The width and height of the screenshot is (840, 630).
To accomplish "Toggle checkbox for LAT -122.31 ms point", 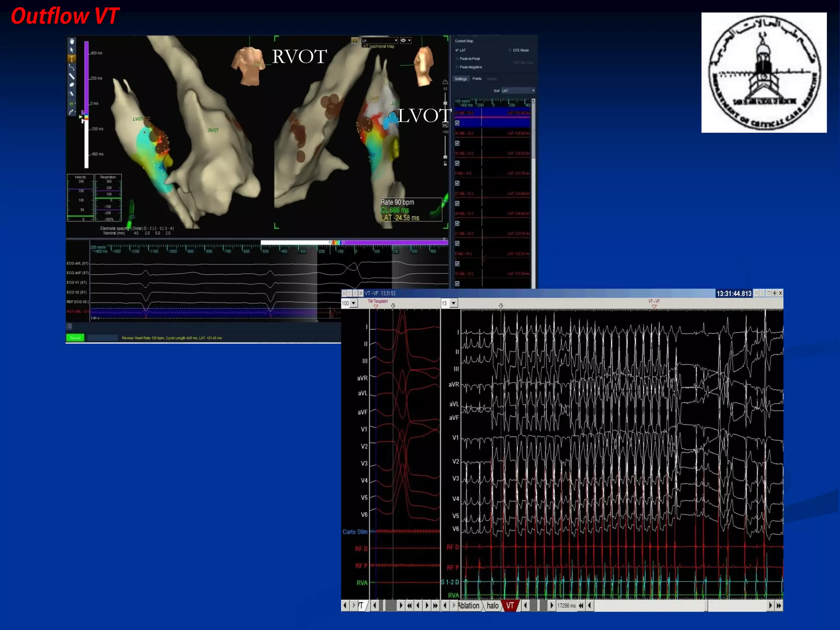I will pyautogui.click(x=457, y=264).
